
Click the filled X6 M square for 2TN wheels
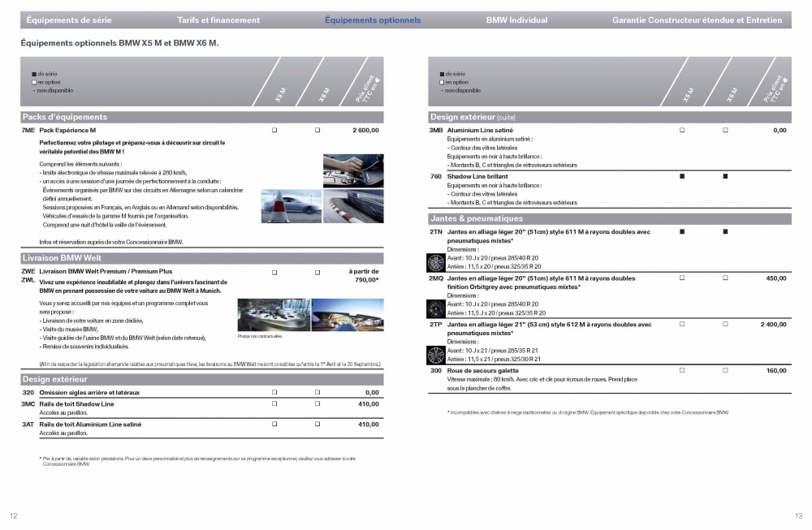tap(725, 232)
